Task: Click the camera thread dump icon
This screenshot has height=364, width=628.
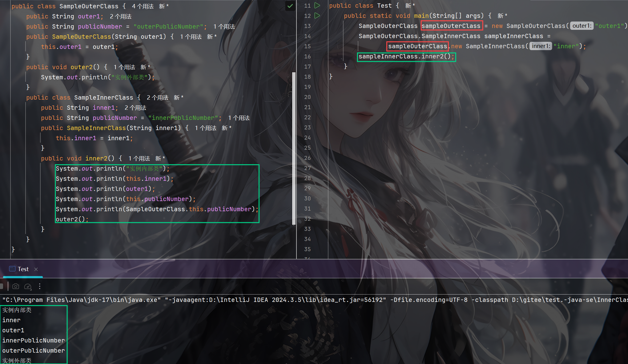Action: (x=16, y=287)
